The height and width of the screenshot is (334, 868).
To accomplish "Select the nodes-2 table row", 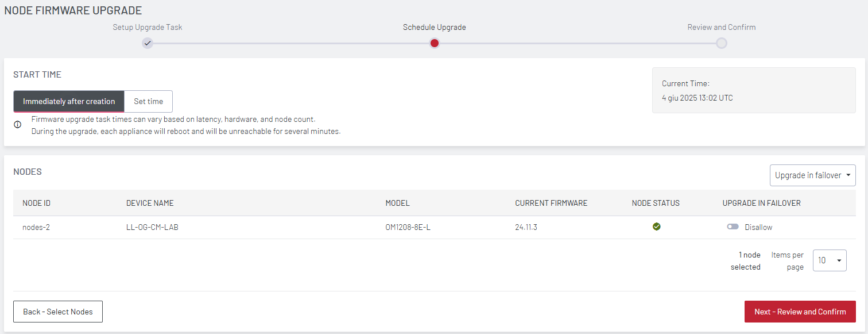I will pyautogui.click(x=435, y=227).
